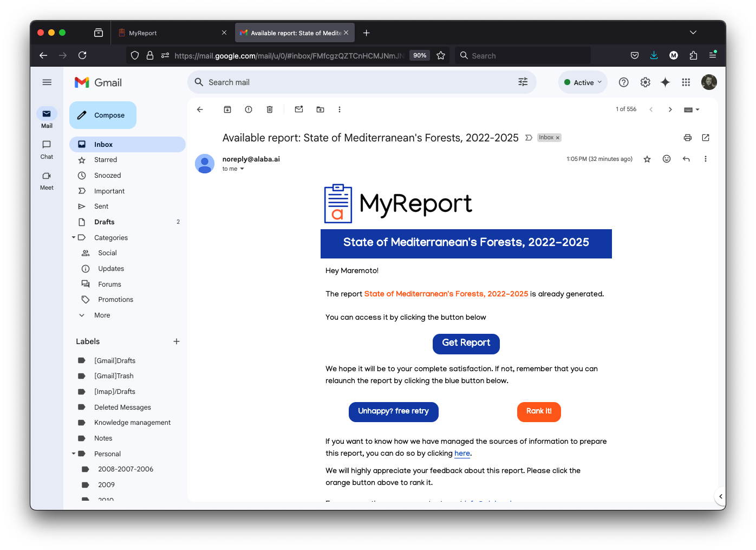Click the Gemini sparkle icon

coord(666,82)
